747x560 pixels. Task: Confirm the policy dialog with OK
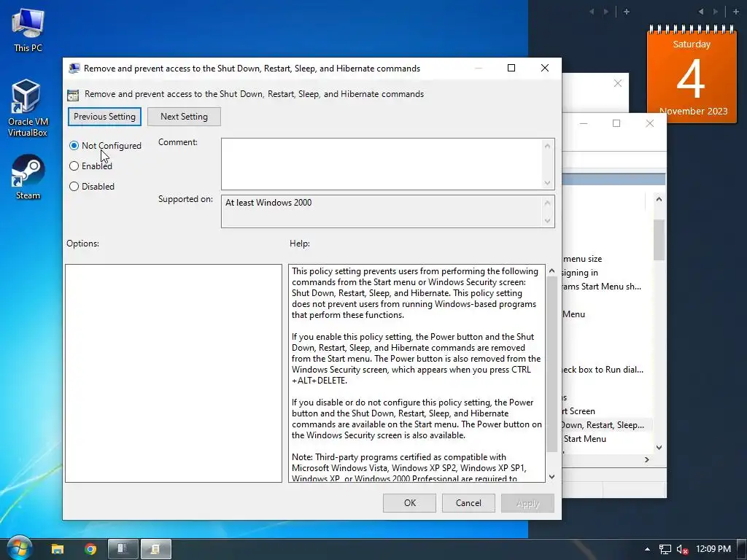point(409,503)
